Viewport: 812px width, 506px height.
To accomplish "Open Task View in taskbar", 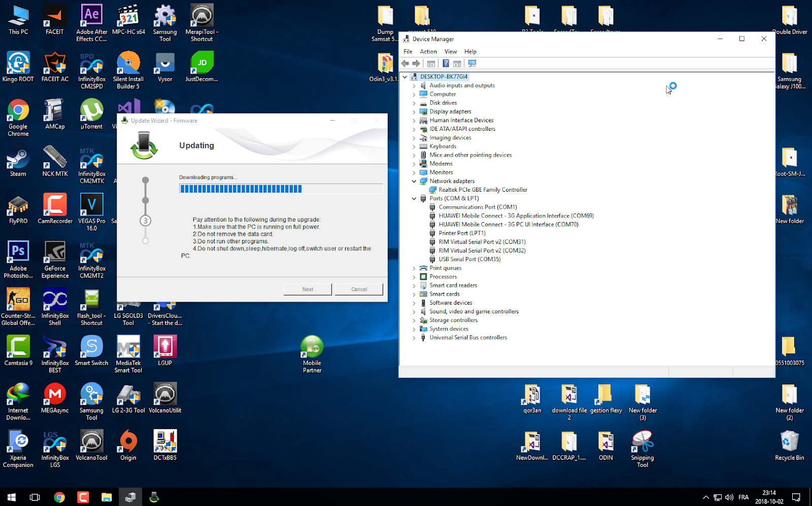I will coord(35,497).
